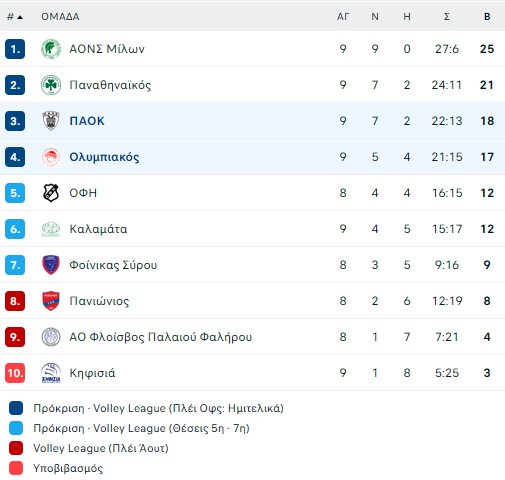Open the ΠΑΟΚ team name link
The image size is (505, 480).
[x=87, y=121]
